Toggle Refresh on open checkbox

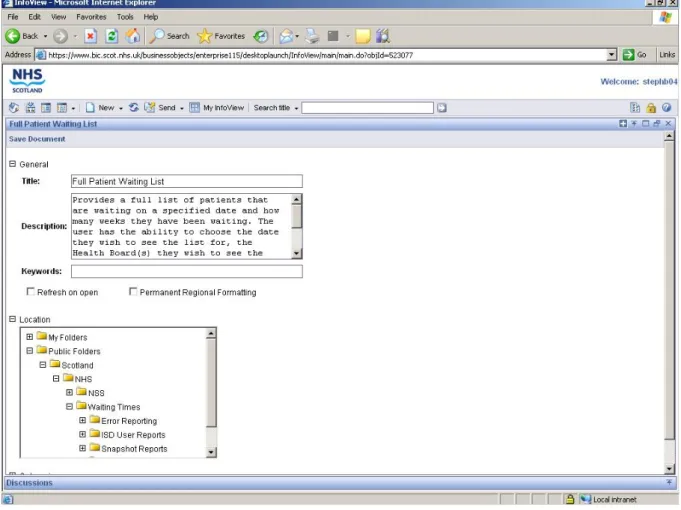[30, 291]
